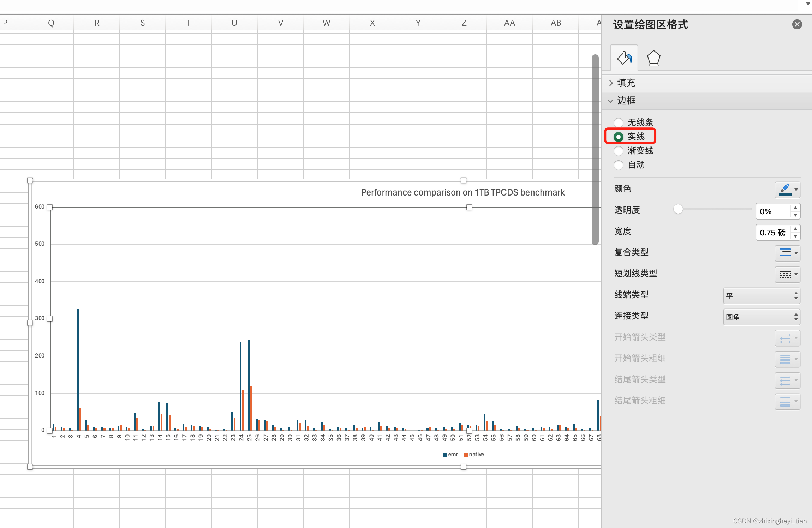Close the Format Plot Area pane
The image size is (812, 528).
coord(797,24)
